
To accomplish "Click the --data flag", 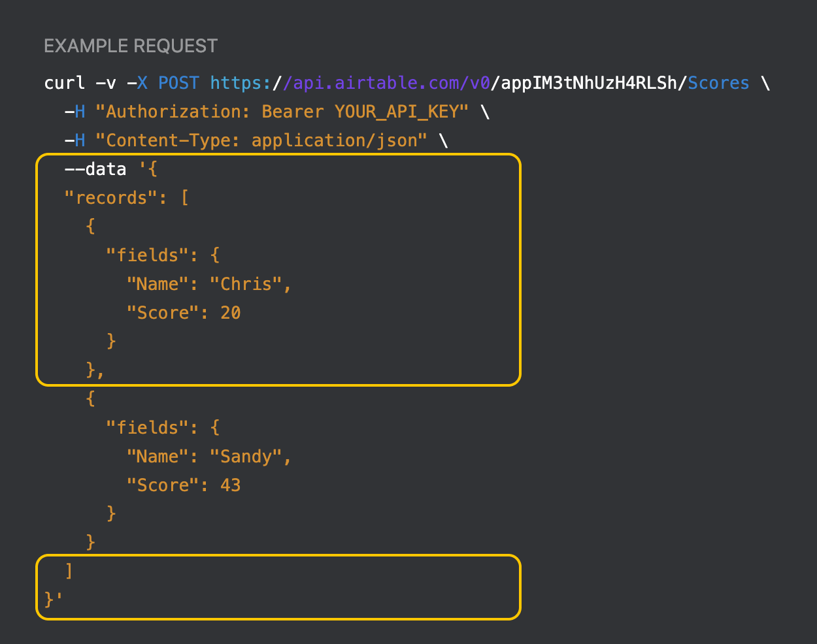I will 95,170.
